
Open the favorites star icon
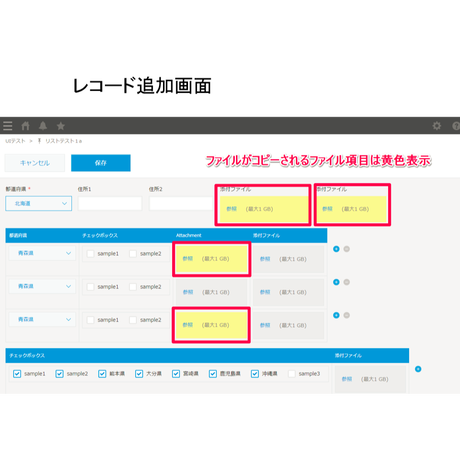(61, 126)
